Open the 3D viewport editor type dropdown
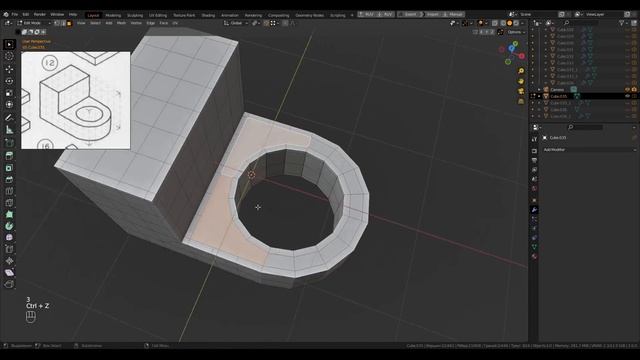 tap(8, 23)
